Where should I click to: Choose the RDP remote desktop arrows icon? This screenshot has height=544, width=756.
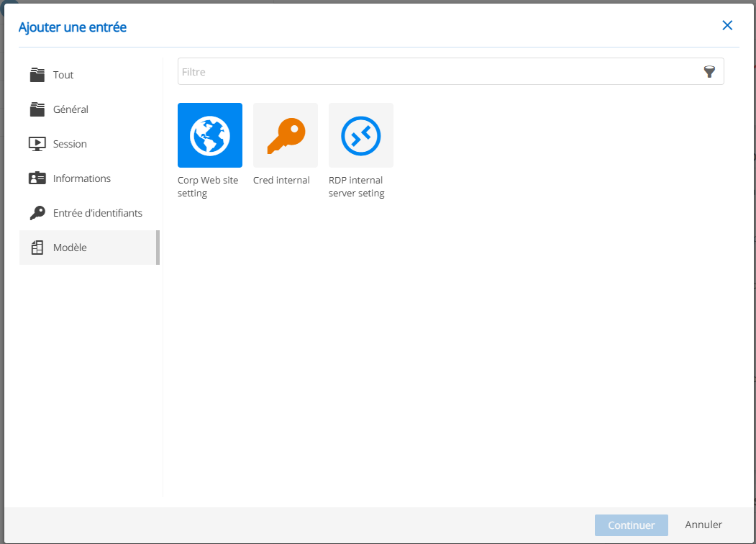click(361, 135)
